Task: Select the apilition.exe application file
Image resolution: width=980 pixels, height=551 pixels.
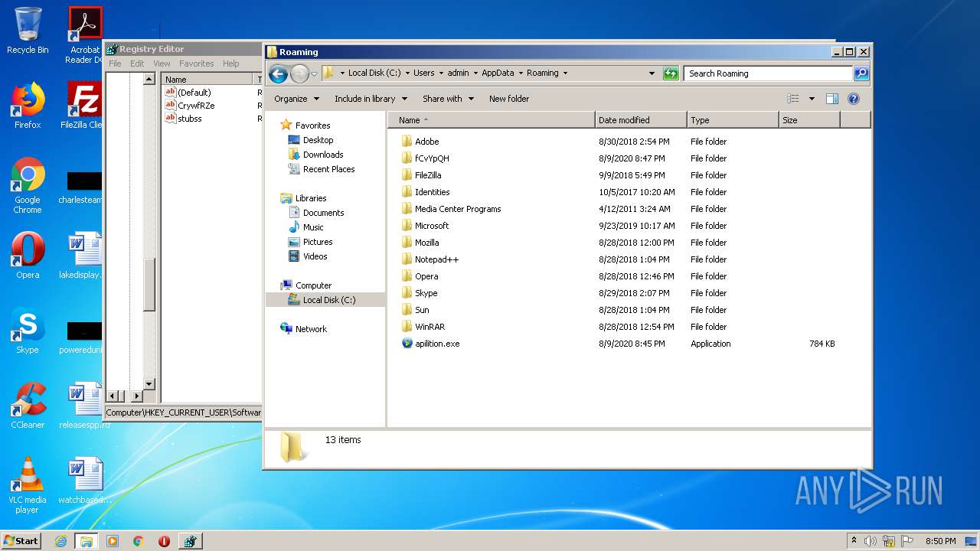Action: (x=437, y=344)
